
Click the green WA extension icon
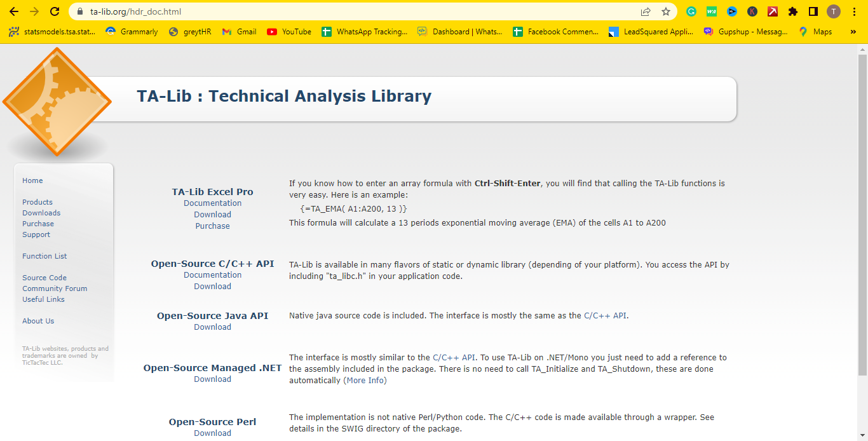coord(712,11)
